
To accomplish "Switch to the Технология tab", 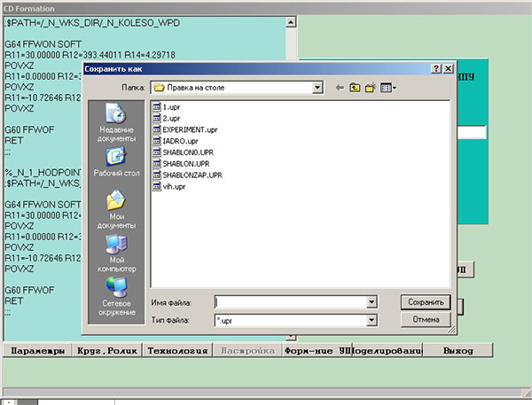I will pyautogui.click(x=176, y=351).
